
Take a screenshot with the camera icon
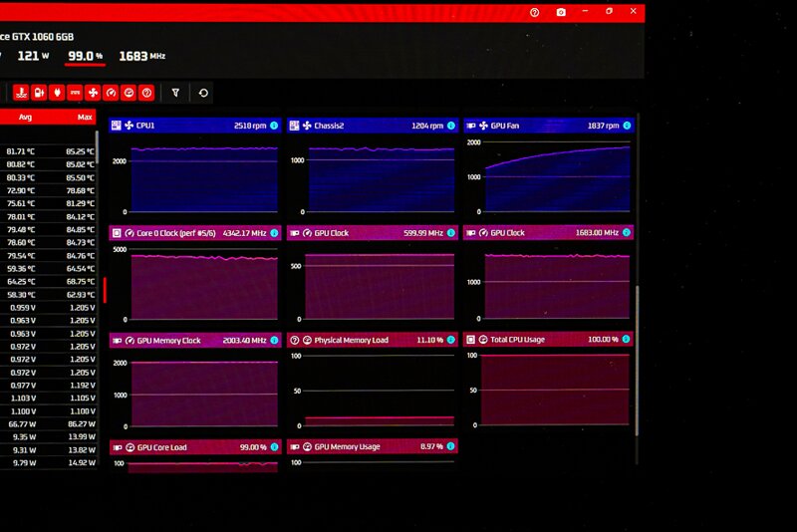tap(561, 12)
